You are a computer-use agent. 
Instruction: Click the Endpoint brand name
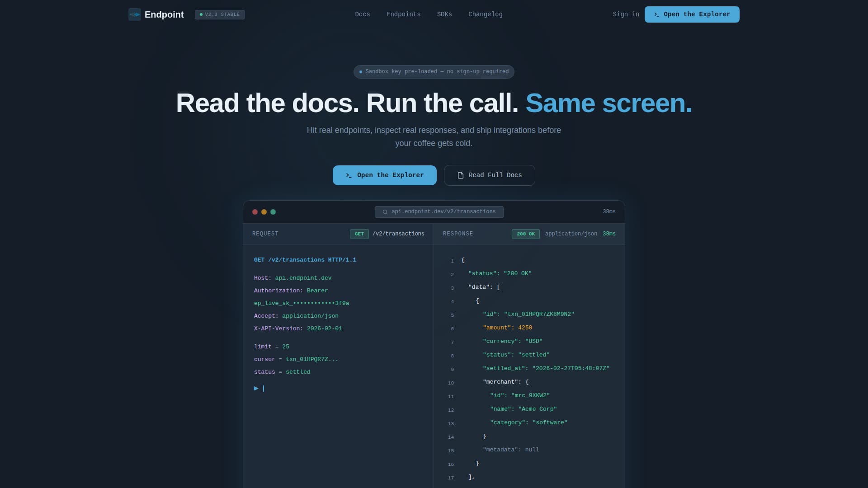pos(164,14)
